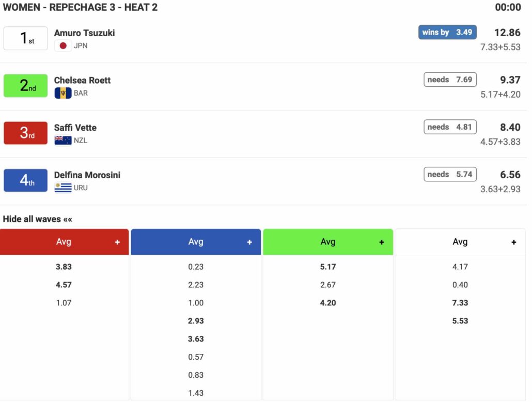Select the green Avg column header

pyautogui.click(x=328, y=242)
